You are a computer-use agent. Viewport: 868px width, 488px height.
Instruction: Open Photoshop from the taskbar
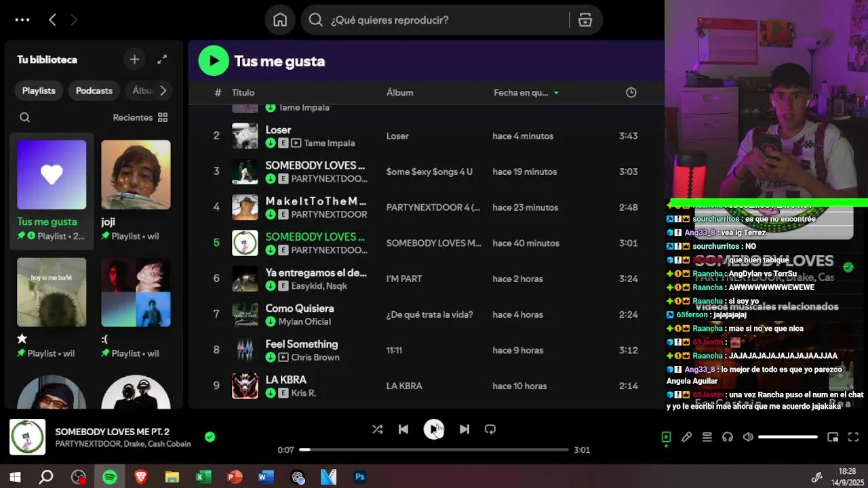click(360, 477)
